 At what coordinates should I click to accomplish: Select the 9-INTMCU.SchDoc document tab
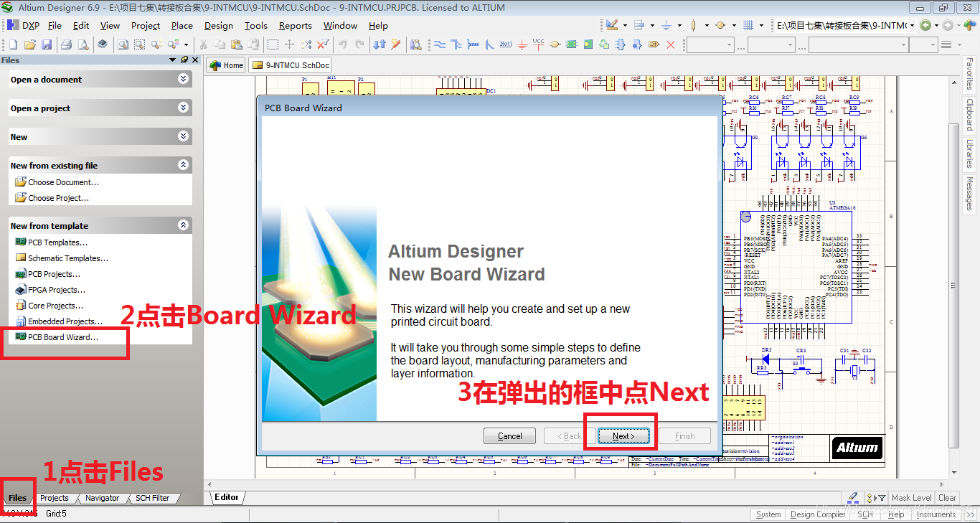coord(290,65)
